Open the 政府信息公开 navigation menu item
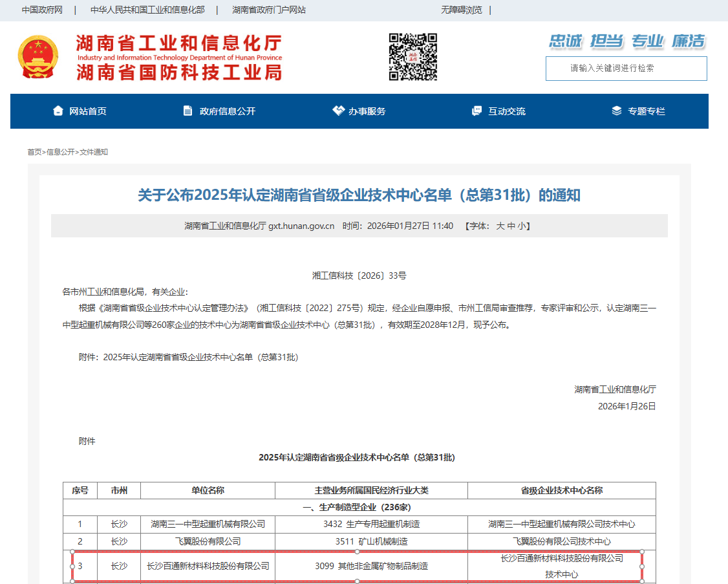 (x=228, y=111)
